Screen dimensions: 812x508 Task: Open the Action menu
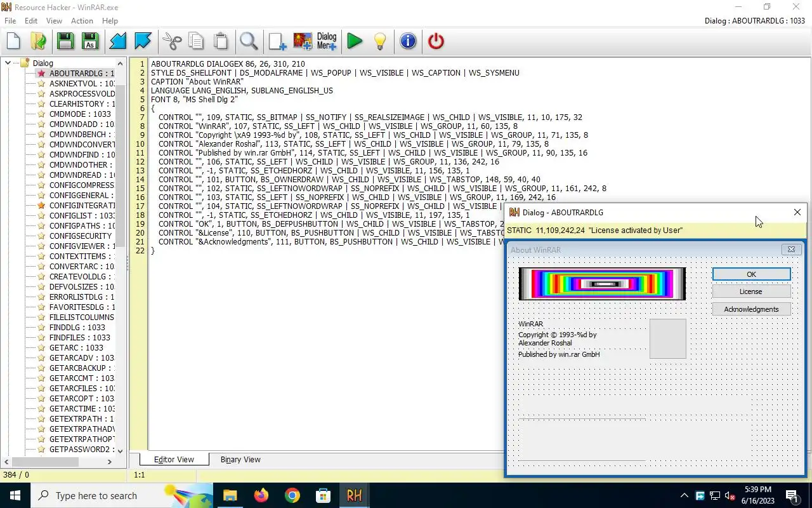82,21
